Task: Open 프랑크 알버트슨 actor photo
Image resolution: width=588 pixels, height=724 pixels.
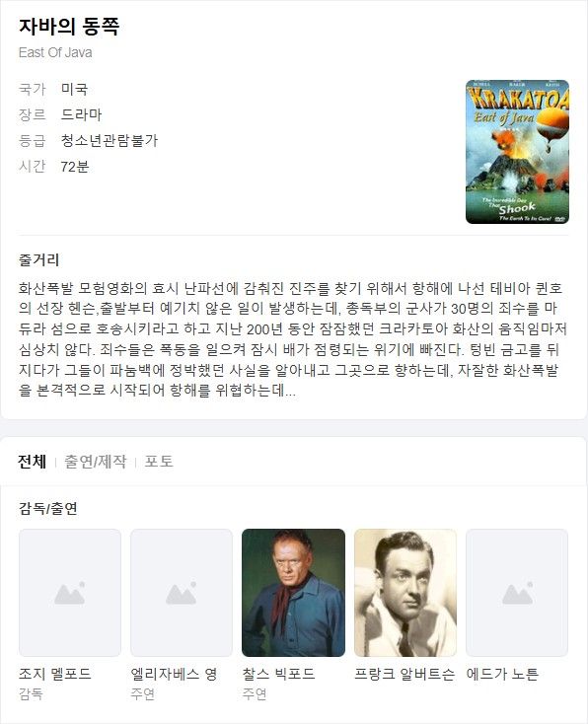Action: tap(405, 593)
